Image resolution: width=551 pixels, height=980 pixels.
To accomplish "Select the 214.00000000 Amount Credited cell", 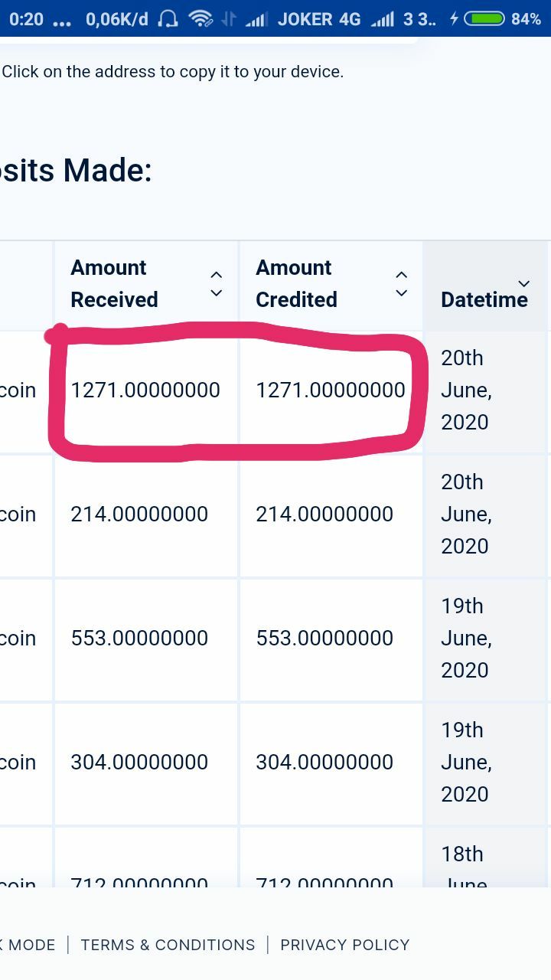I will pos(331,514).
